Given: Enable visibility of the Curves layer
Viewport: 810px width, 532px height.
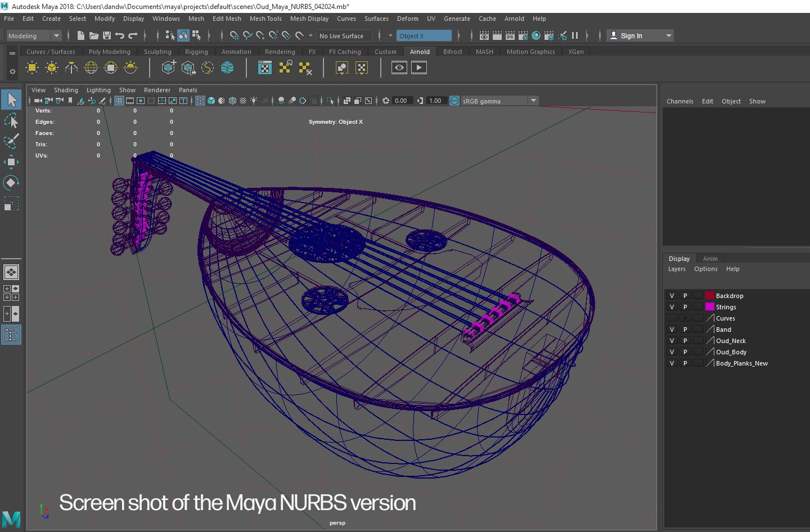Looking at the screenshot, I should (x=672, y=318).
